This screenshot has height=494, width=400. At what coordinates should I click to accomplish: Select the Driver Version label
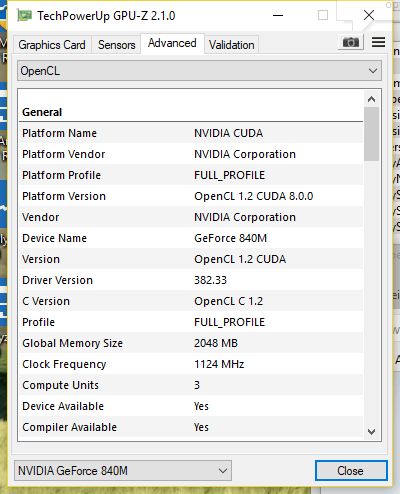(57, 280)
